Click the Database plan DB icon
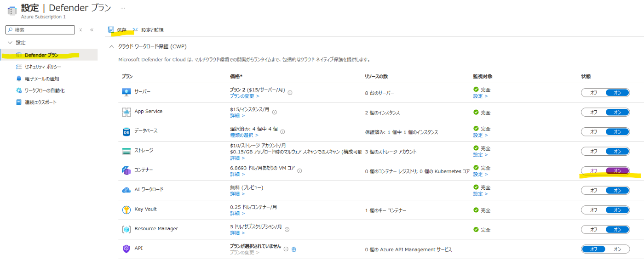The height and width of the screenshot is (266, 644). (x=126, y=132)
